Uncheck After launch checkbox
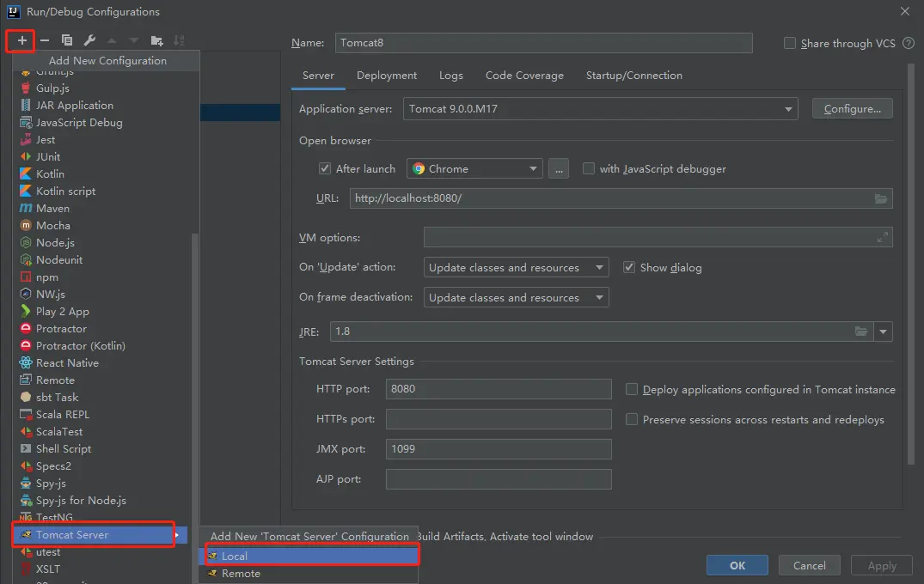Viewport: 924px width, 584px height. pyautogui.click(x=325, y=168)
